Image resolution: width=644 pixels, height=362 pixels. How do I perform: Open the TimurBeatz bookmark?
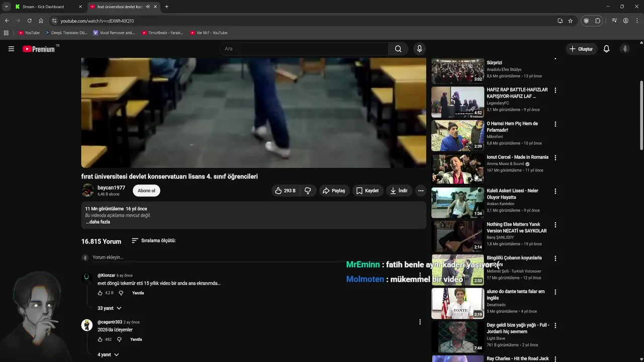[162, 33]
